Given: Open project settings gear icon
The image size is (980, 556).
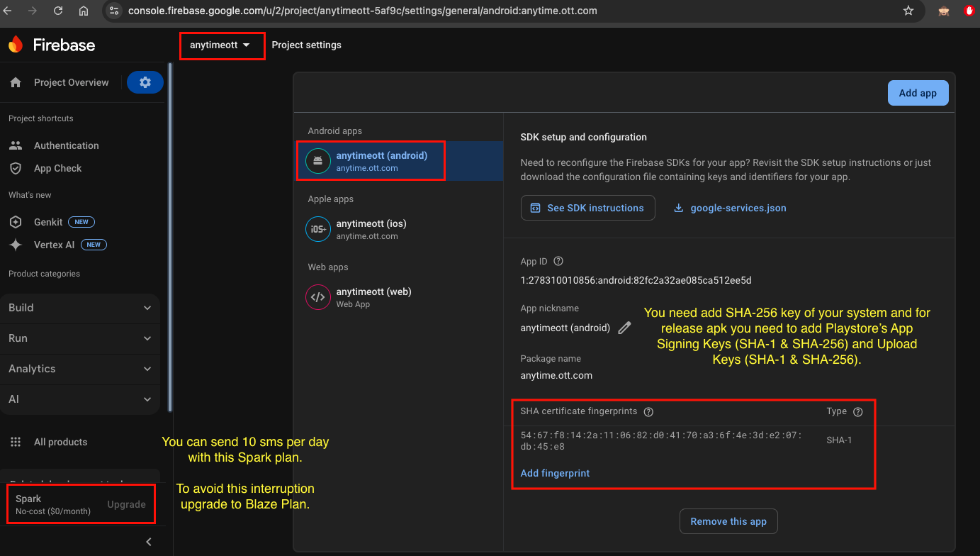Looking at the screenshot, I should [x=145, y=82].
